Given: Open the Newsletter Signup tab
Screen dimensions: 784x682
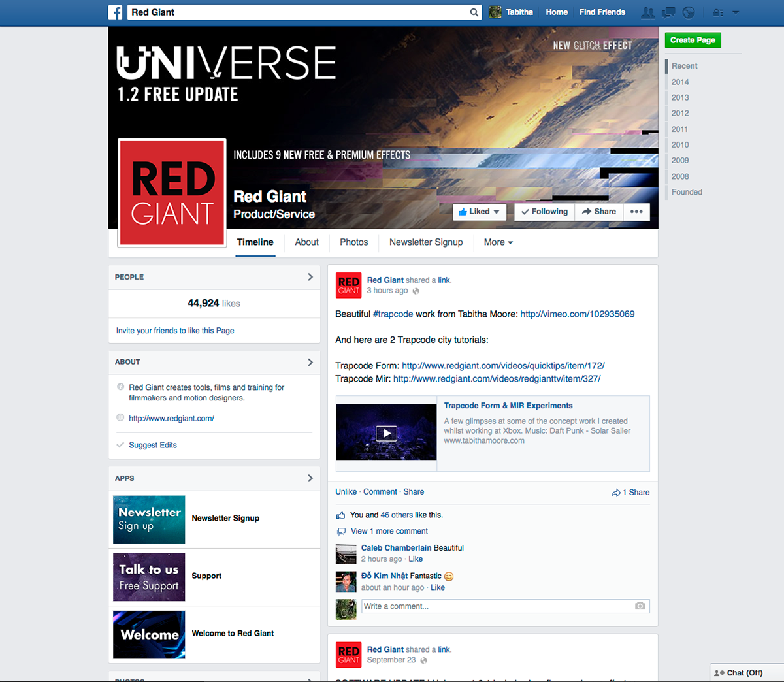Looking at the screenshot, I should point(426,242).
